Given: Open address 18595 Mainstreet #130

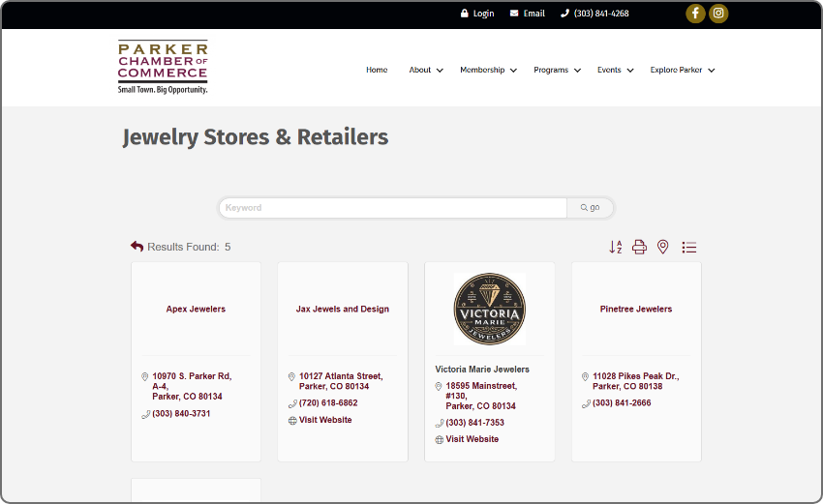Looking at the screenshot, I should click(x=481, y=396).
